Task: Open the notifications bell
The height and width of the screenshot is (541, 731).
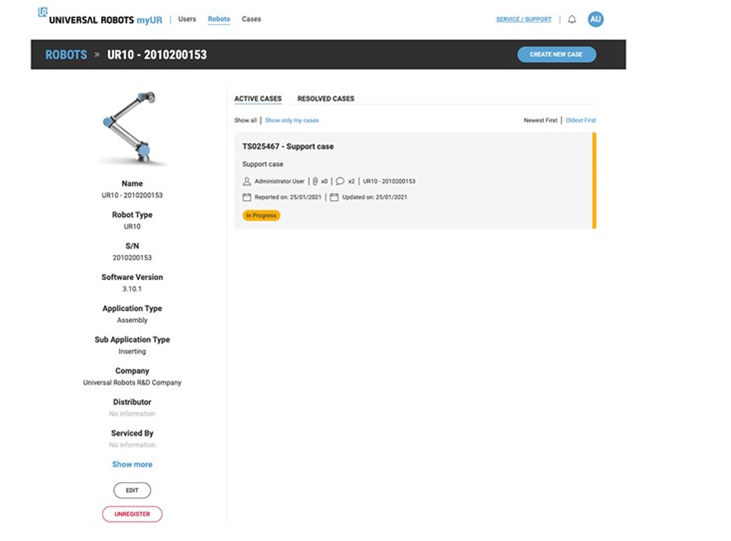Action: (572, 19)
